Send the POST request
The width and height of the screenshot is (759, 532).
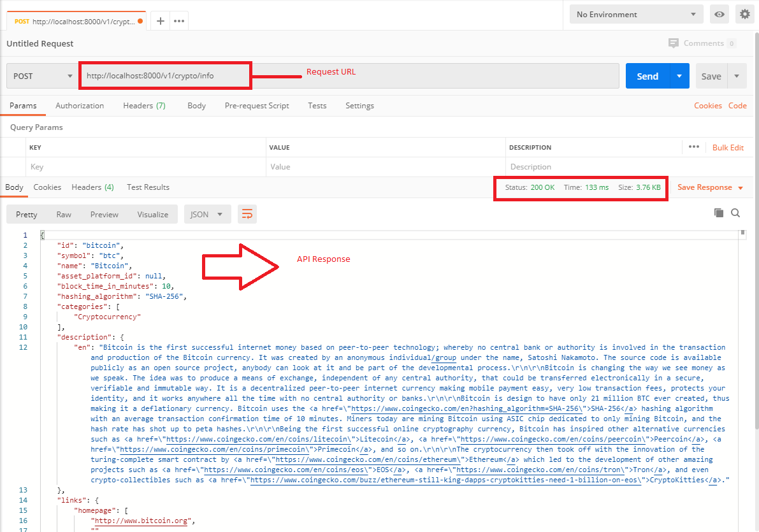647,76
